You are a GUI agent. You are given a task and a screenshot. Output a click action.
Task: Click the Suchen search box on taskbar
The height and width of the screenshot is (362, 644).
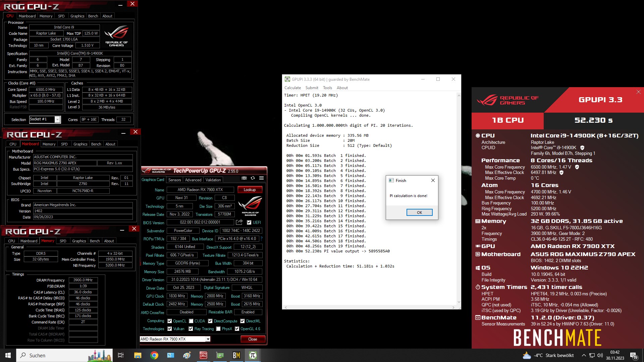(65, 355)
